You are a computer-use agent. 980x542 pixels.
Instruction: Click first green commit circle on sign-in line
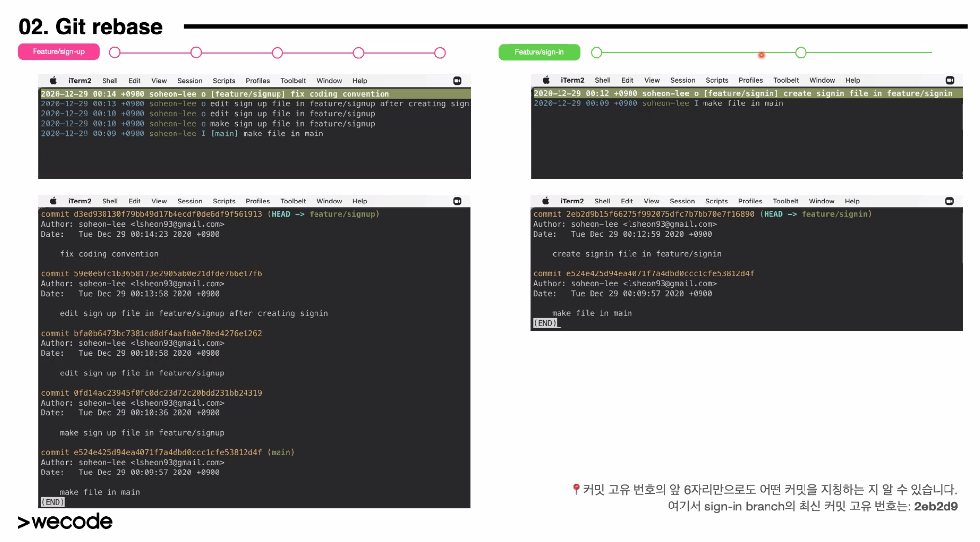(596, 52)
